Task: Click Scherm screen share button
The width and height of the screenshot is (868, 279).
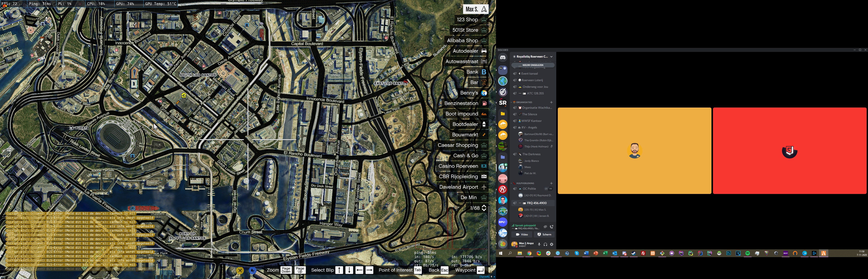Action: (x=544, y=234)
